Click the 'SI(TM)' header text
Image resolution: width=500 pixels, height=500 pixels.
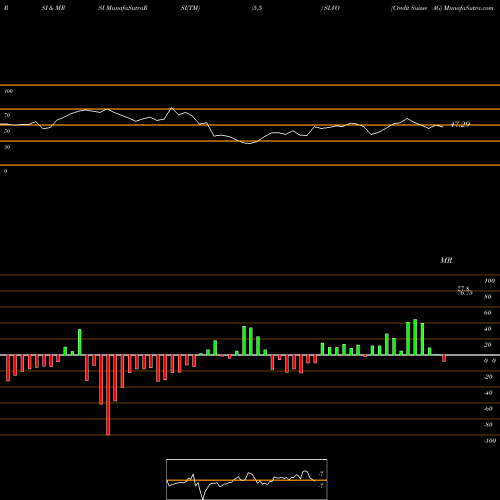coord(190,8)
